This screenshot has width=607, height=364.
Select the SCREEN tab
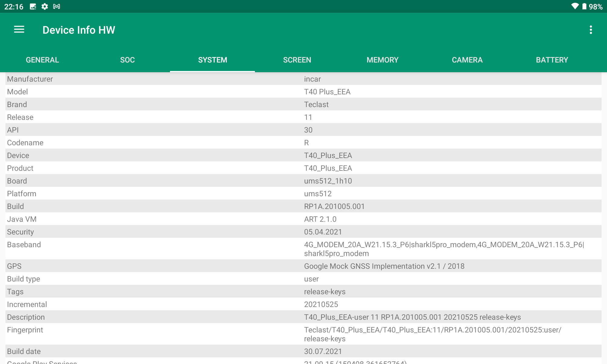pyautogui.click(x=297, y=60)
